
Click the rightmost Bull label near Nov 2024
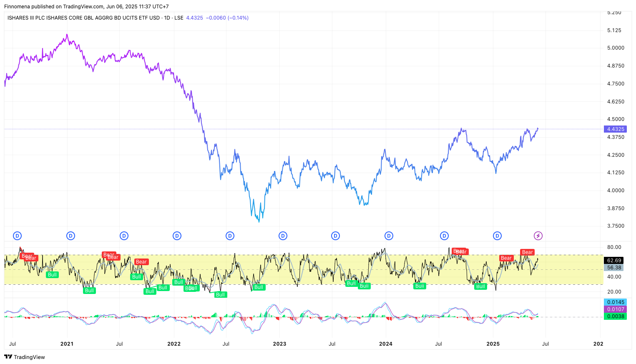pos(480,286)
